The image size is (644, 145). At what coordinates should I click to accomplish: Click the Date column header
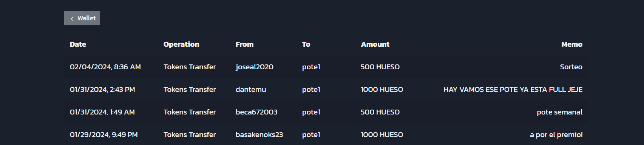[x=78, y=44]
